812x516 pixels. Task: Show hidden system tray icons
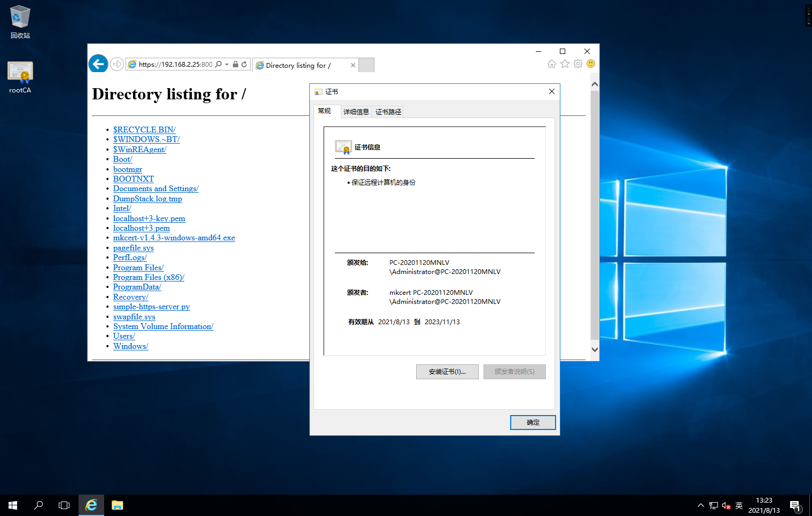(701, 505)
